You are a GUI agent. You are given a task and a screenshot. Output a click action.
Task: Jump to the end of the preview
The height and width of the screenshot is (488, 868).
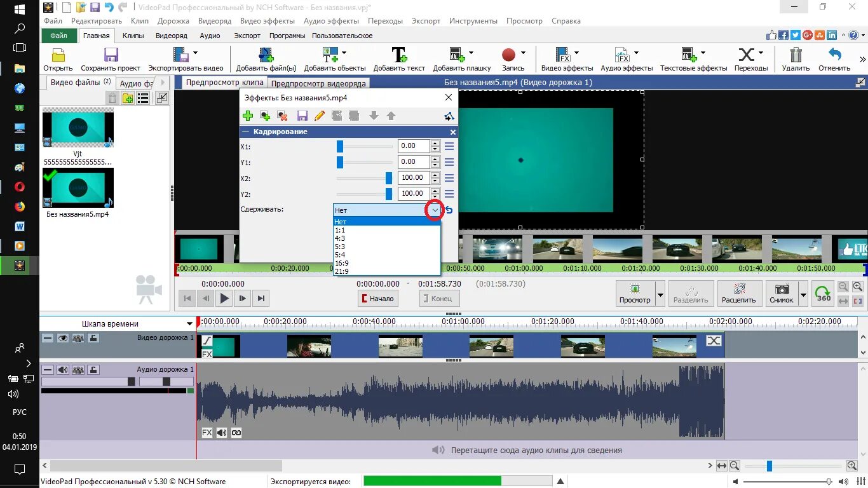[261, 298]
